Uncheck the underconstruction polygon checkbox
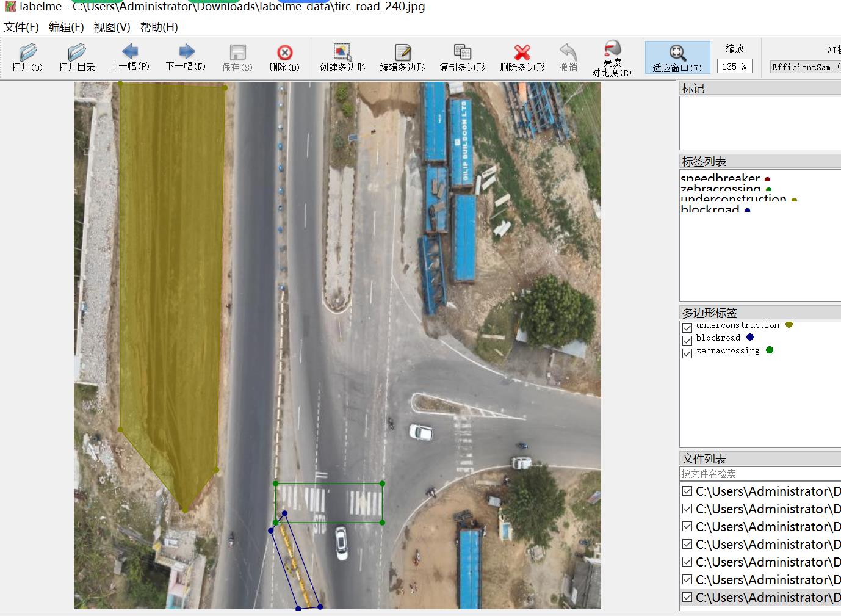Screen dimensions: 841x616 [x=687, y=328]
